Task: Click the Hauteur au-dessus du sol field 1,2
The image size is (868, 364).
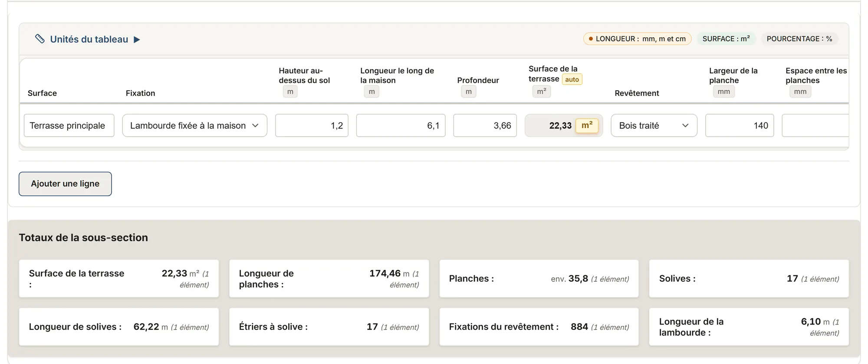Action: (312, 125)
